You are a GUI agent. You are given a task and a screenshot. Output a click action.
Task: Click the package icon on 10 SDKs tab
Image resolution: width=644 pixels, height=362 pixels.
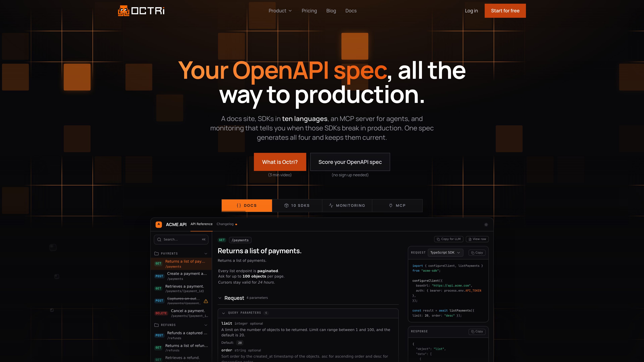coord(286,205)
